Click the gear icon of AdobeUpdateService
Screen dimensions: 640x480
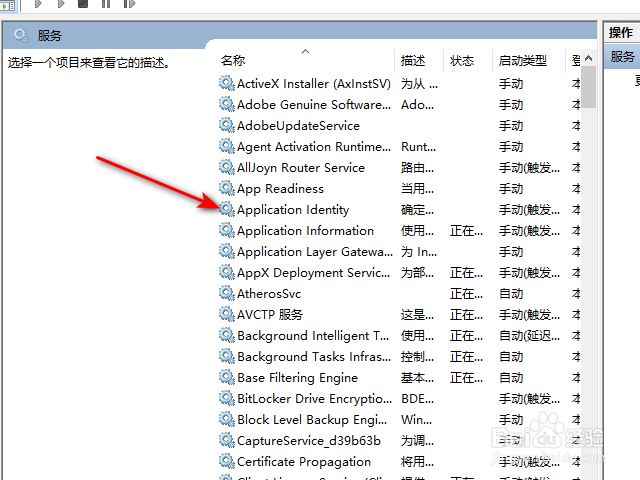[227, 125]
